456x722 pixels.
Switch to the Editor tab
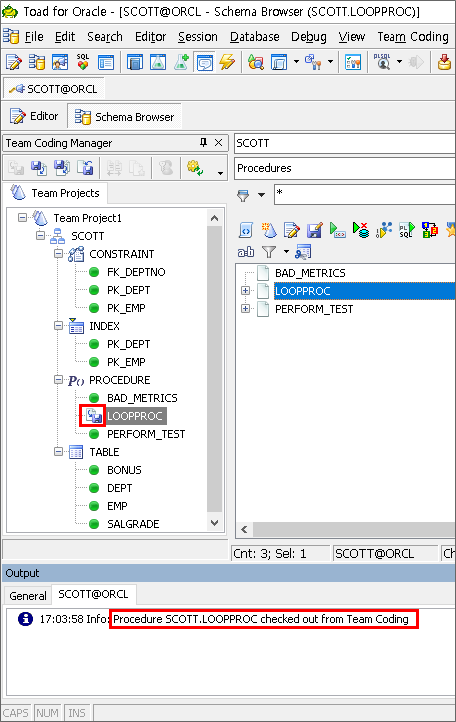[x=35, y=116]
